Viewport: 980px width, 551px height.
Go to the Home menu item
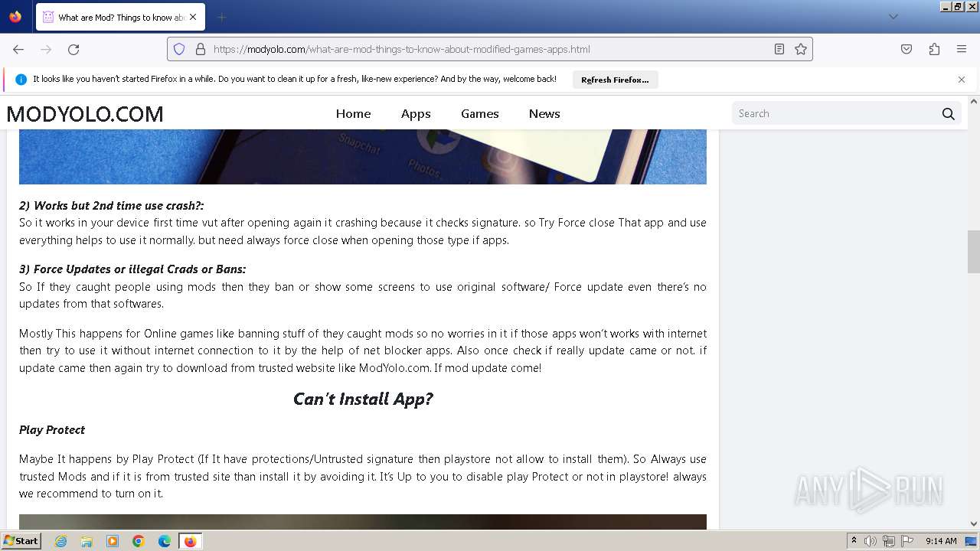coord(353,113)
